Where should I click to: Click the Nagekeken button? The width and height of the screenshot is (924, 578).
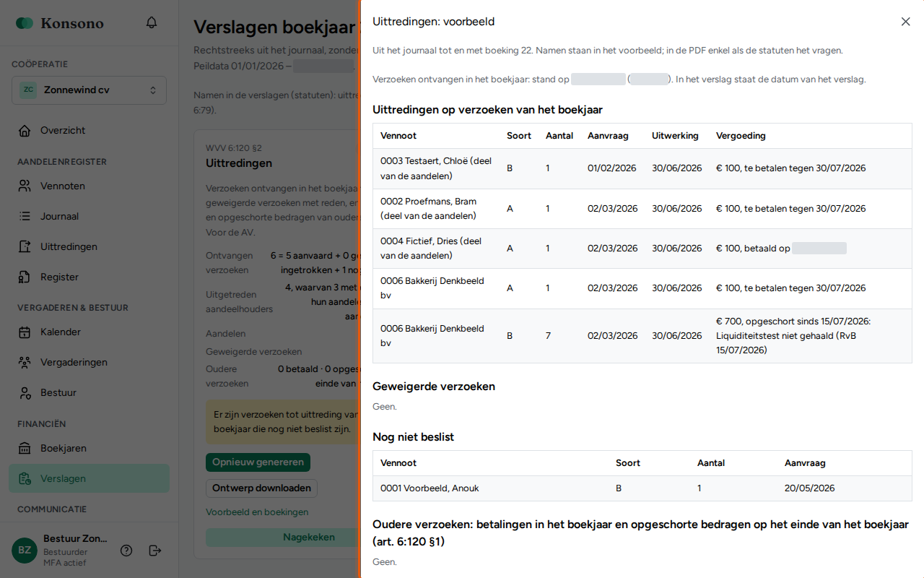[x=282, y=537]
